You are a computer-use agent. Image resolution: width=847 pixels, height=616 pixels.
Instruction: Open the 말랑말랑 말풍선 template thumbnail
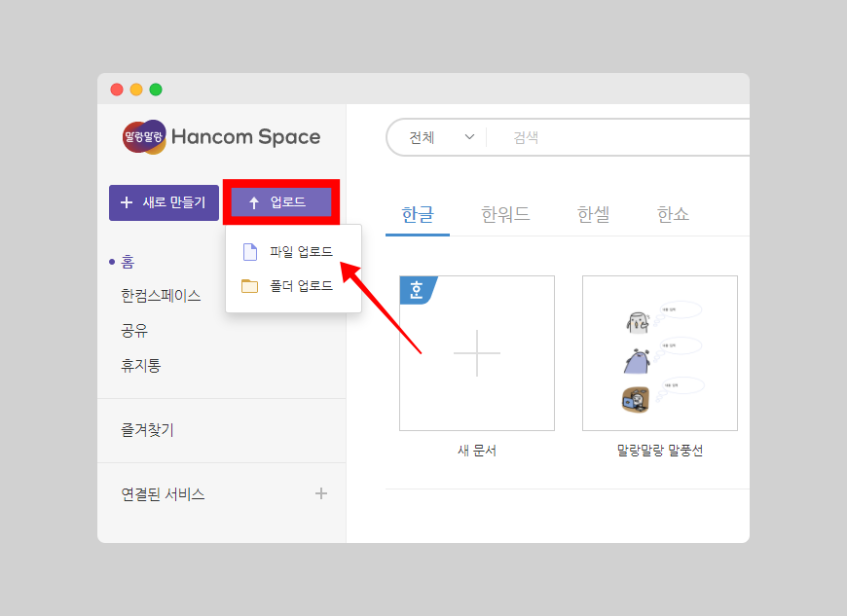659,353
